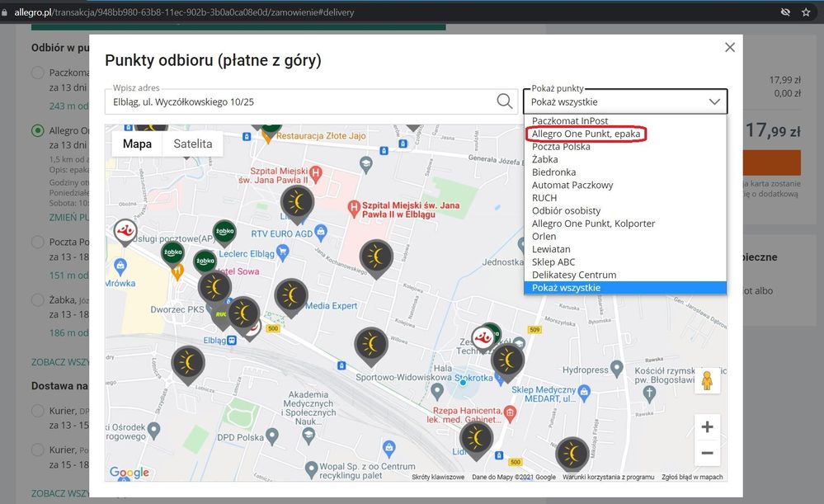Choose Sklep ABC option

click(x=625, y=262)
